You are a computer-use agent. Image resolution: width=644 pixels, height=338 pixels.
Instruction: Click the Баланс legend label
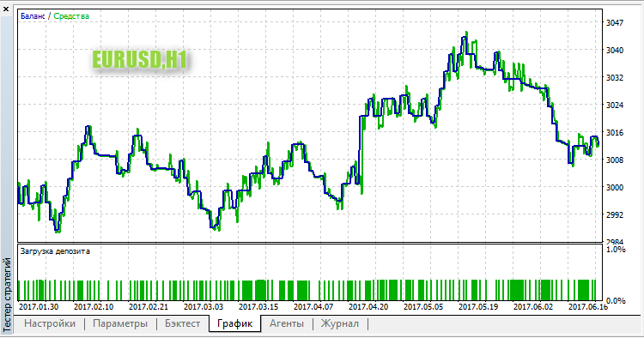(33, 16)
